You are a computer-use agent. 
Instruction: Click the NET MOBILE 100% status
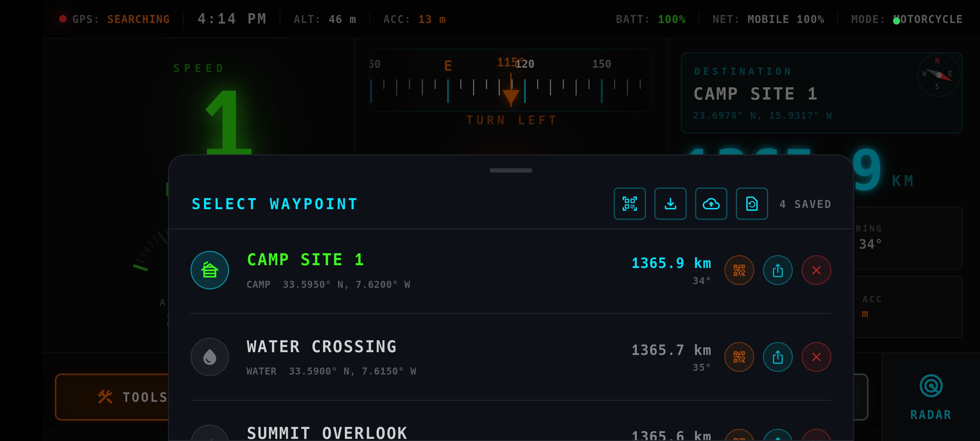(x=768, y=19)
